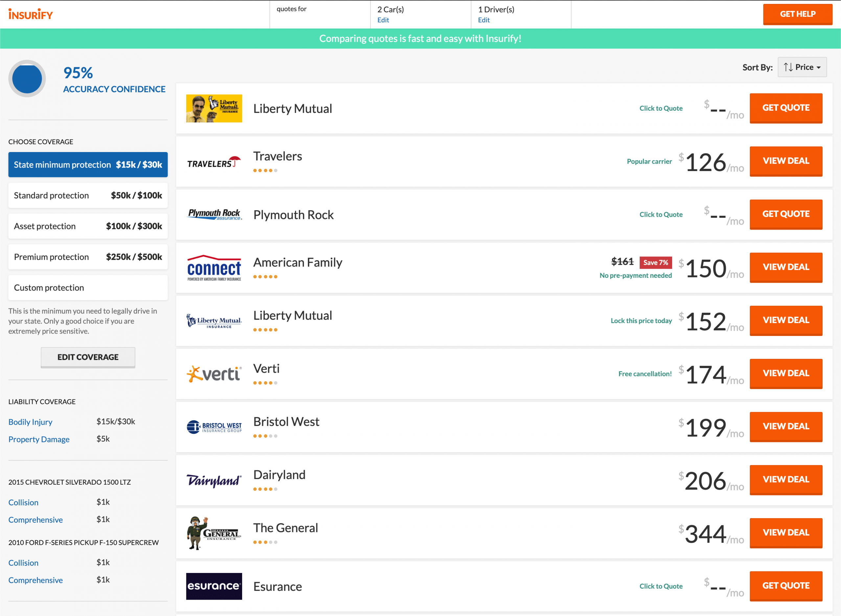Select Premium protection $250k/$500k

[x=87, y=256]
